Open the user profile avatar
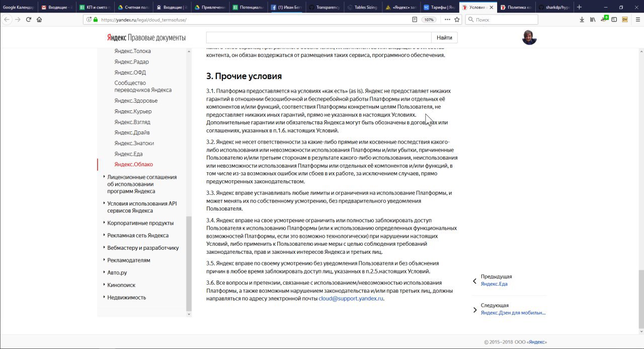This screenshot has height=349, width=644. 529,37
